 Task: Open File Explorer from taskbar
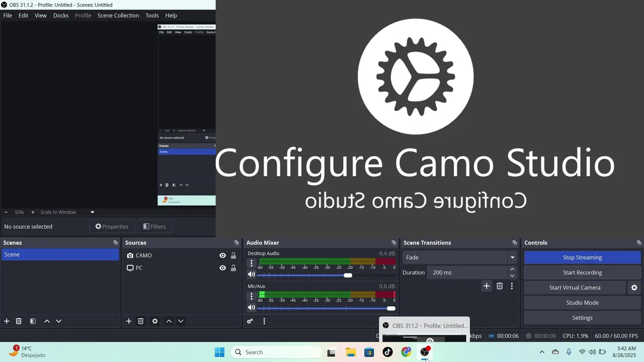click(x=351, y=352)
